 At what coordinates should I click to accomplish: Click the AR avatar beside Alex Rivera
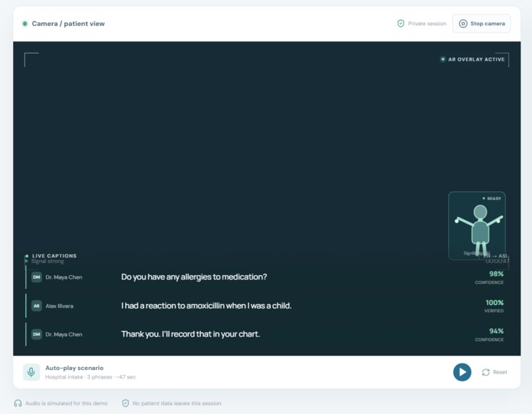36,306
